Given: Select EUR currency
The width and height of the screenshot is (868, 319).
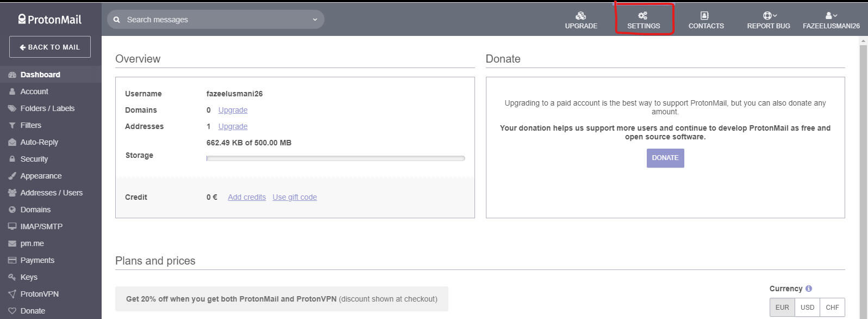Looking at the screenshot, I should pyautogui.click(x=782, y=308).
